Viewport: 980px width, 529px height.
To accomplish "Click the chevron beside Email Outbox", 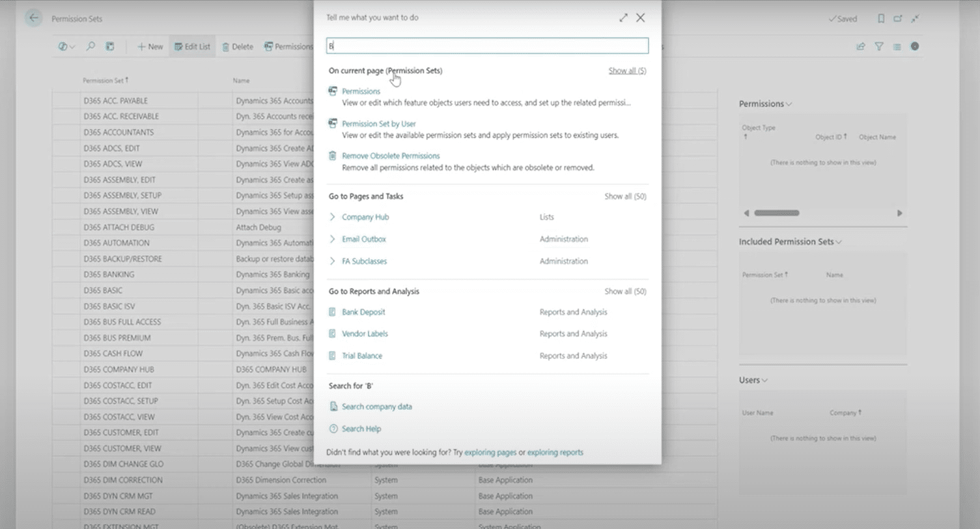I will (x=333, y=239).
